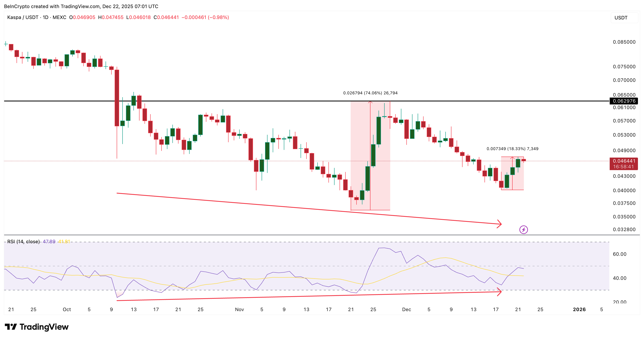Select the Dec label on time axis
644x339 pixels.
407,309
